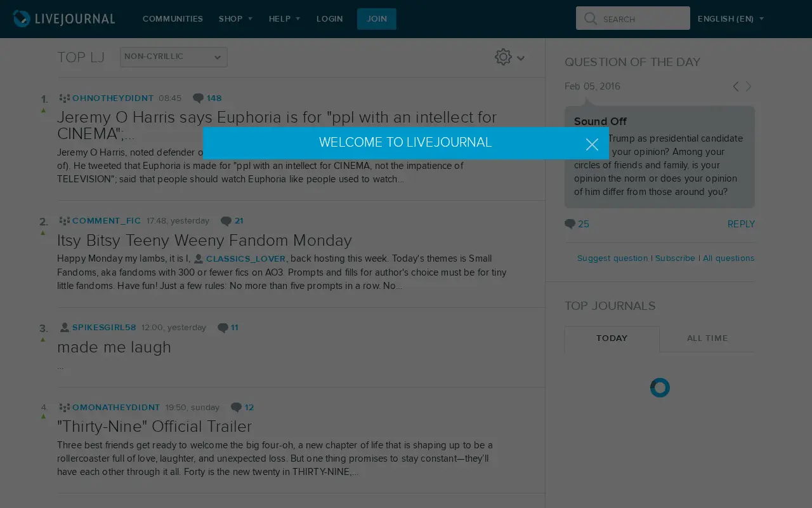
Task: Open SPIKESGIRL58 user link
Action: pos(104,328)
